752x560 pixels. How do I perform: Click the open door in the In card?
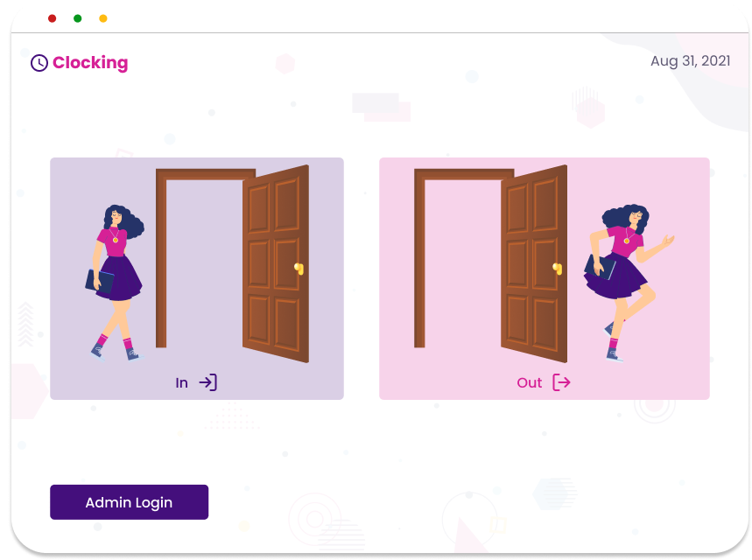pyautogui.click(x=276, y=263)
